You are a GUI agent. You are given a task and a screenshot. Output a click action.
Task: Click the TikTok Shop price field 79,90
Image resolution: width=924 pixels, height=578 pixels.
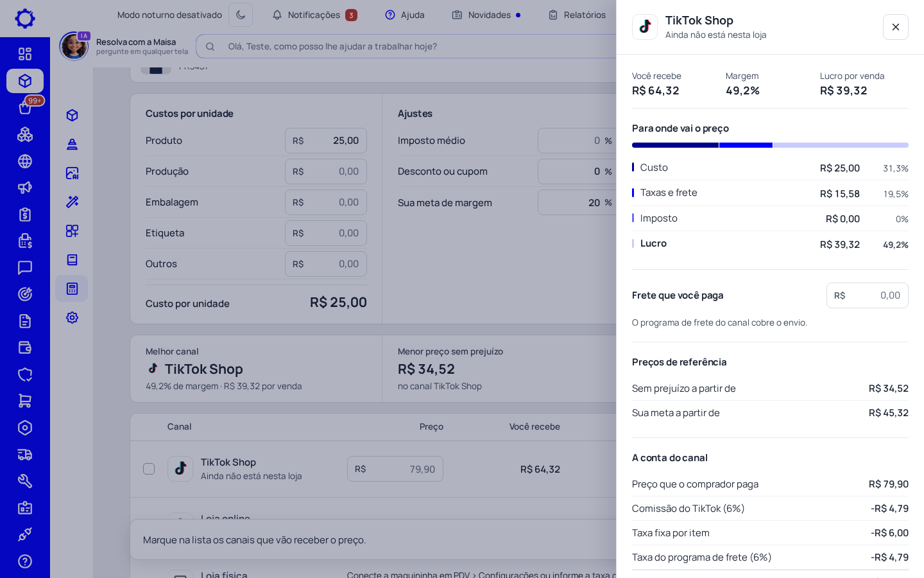395,469
